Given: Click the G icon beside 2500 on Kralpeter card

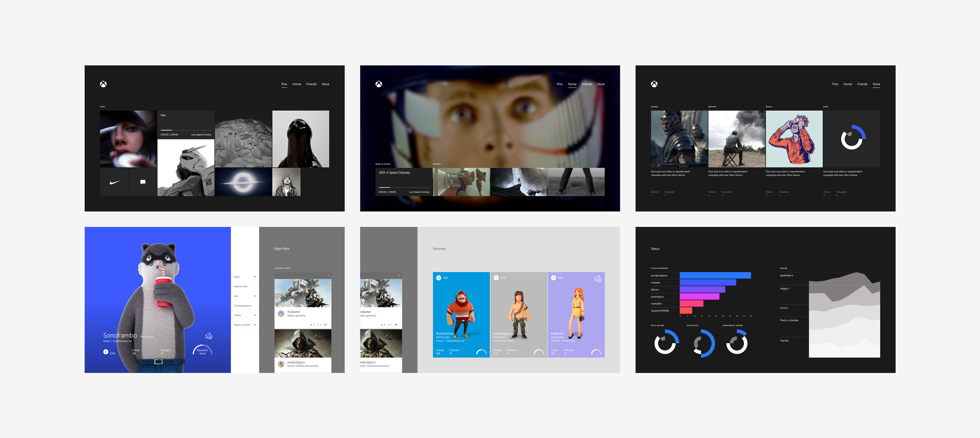Looking at the screenshot, I should coord(554,278).
